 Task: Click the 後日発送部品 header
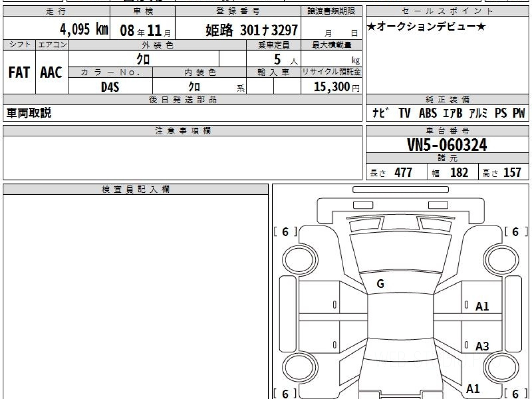183,100
